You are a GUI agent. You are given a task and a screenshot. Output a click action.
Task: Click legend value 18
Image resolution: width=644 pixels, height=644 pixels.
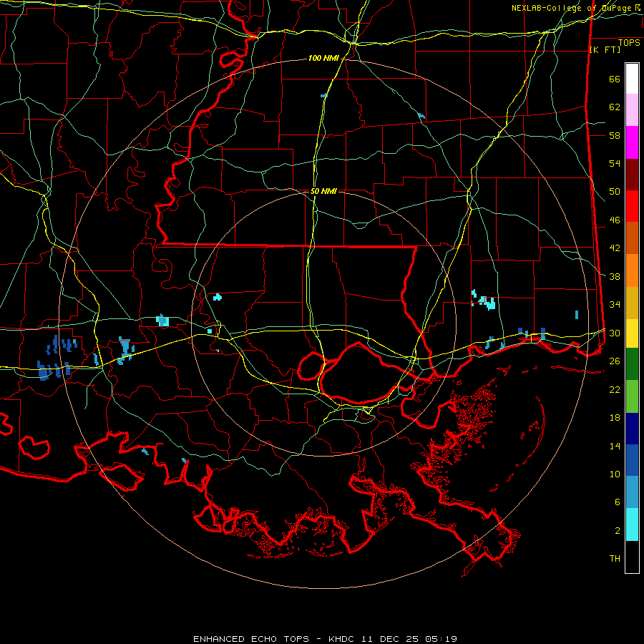615,418
